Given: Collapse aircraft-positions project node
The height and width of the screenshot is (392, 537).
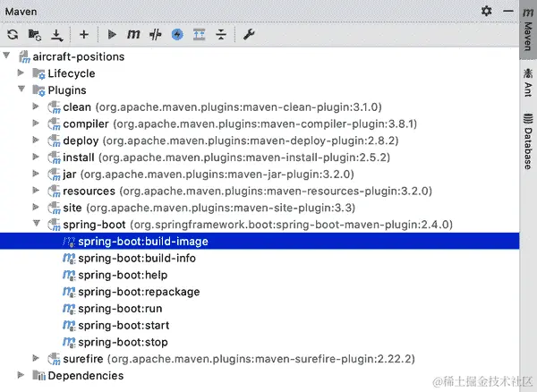Looking at the screenshot, I should (x=6, y=55).
